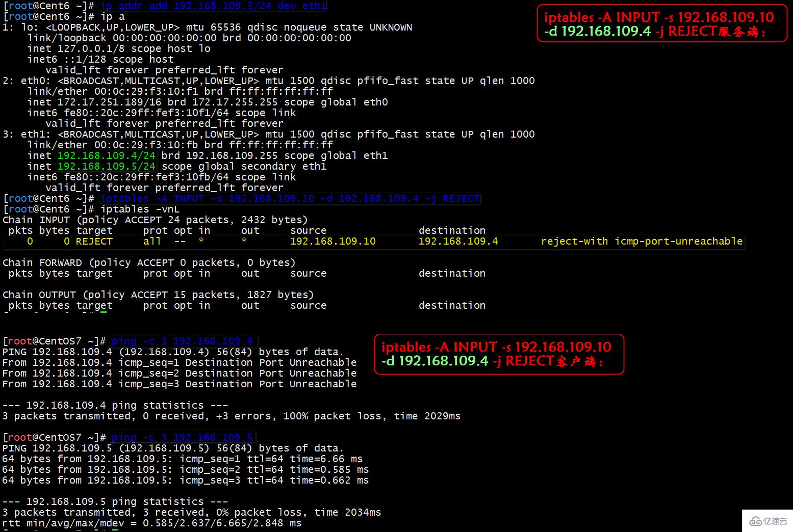Image resolution: width=793 pixels, height=532 pixels.
Task: Click the eth1 MAC address 00:0c:29:f3:10:fb
Action: point(146,145)
